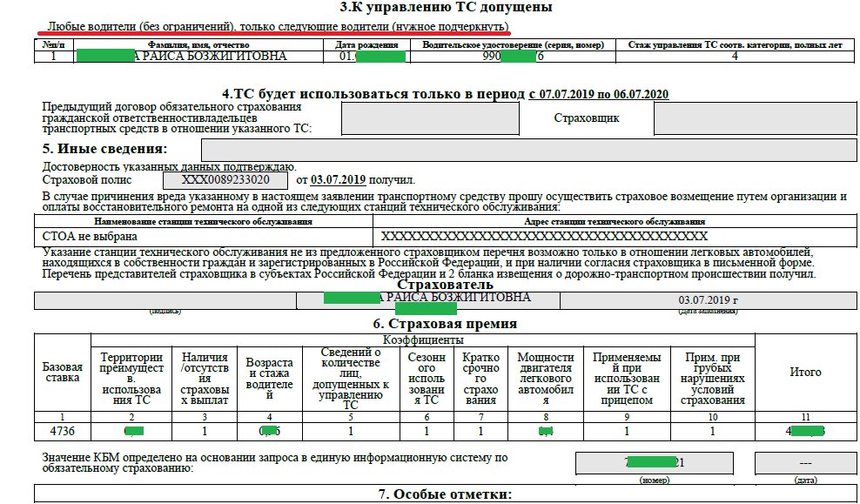Click the label "Страховщик"

click(x=587, y=118)
